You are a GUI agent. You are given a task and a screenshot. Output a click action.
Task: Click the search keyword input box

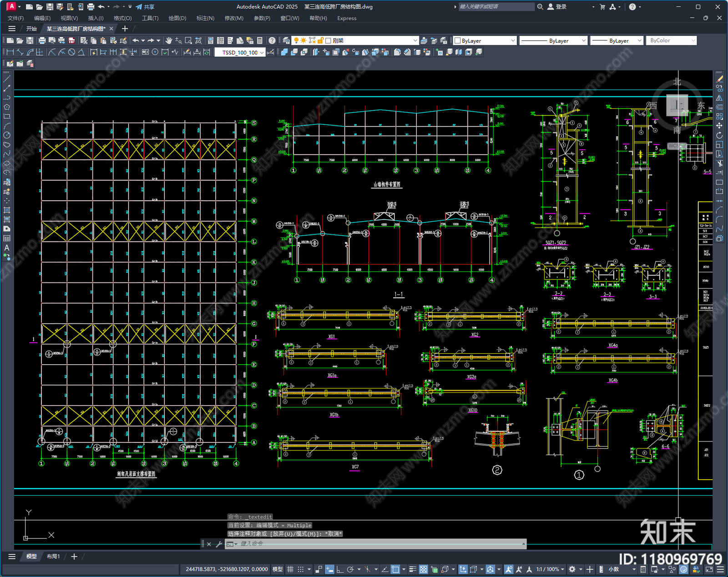tap(496, 7)
